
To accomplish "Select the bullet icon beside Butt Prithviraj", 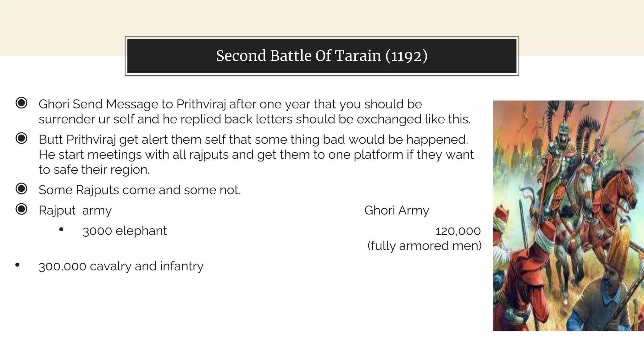I will [21, 138].
